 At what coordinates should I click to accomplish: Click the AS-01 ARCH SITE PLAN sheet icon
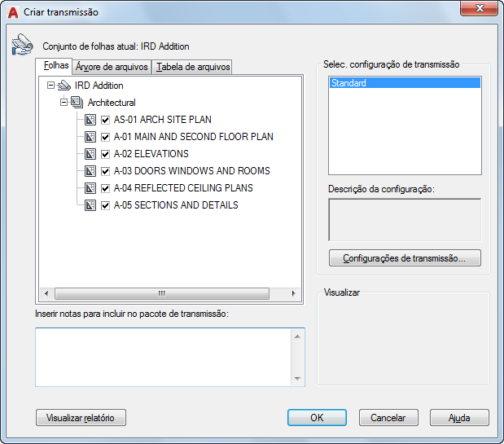(x=90, y=120)
